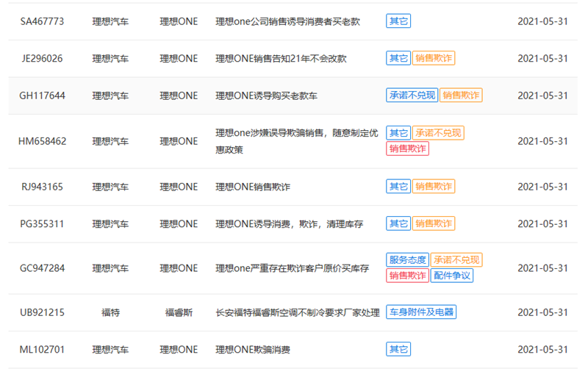Image resolution: width=588 pixels, height=377 pixels.
Task: Open complaint titled 理想ONE欺骗消费
Action: pyautogui.click(x=252, y=350)
